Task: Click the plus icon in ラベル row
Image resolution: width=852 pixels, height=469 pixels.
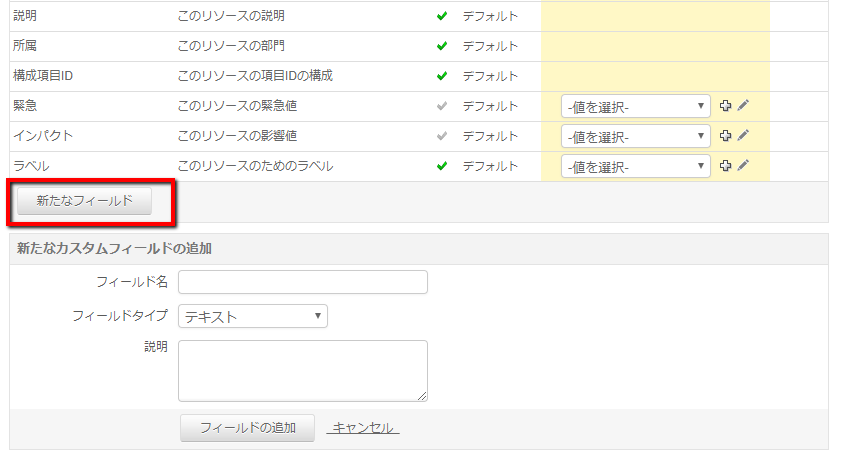Action: click(x=726, y=166)
